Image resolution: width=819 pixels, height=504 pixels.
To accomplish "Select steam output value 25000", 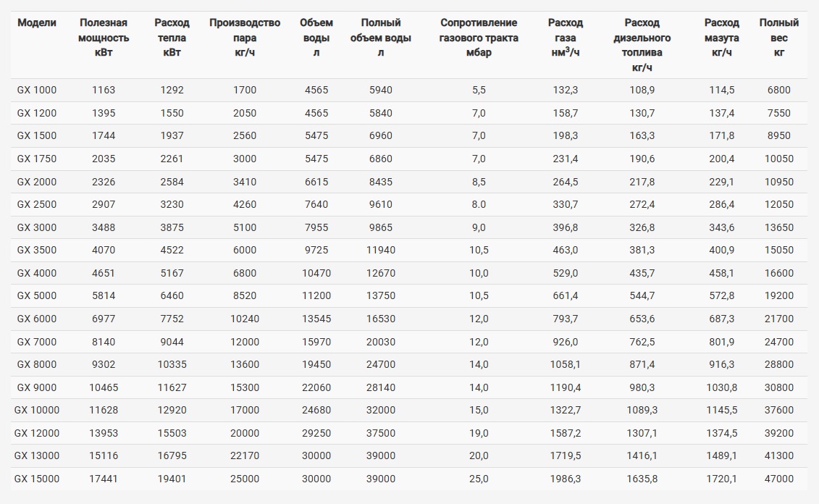I will pos(245,479).
